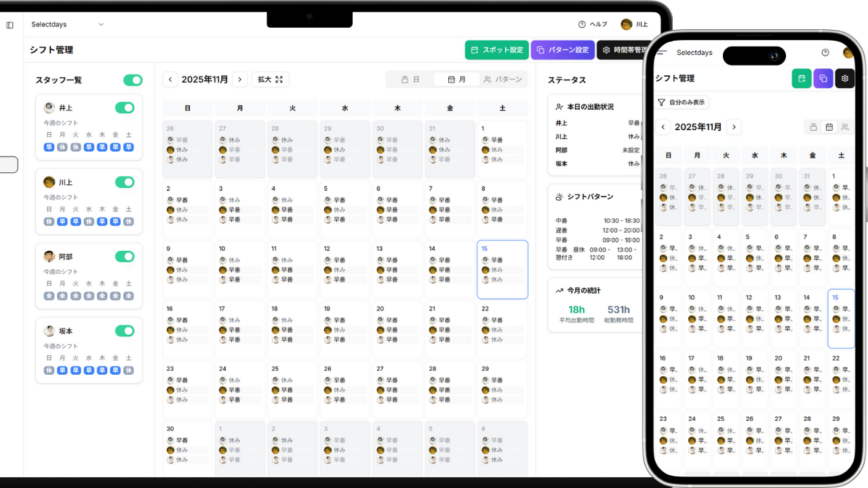Tap the green spot-setting calendar icon on phone
This screenshot has width=868, height=488.
(x=802, y=79)
